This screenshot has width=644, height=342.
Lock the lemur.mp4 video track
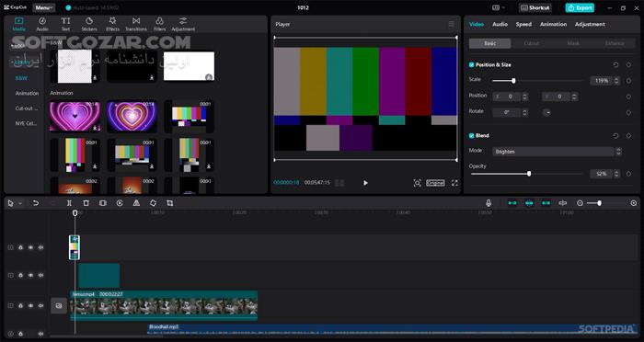pyautogui.click(x=20, y=306)
